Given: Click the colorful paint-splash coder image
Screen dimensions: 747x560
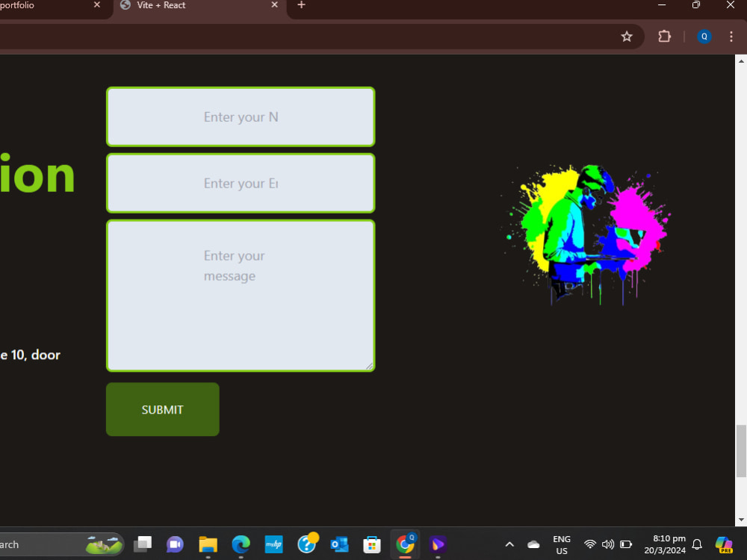Looking at the screenshot, I should point(586,234).
